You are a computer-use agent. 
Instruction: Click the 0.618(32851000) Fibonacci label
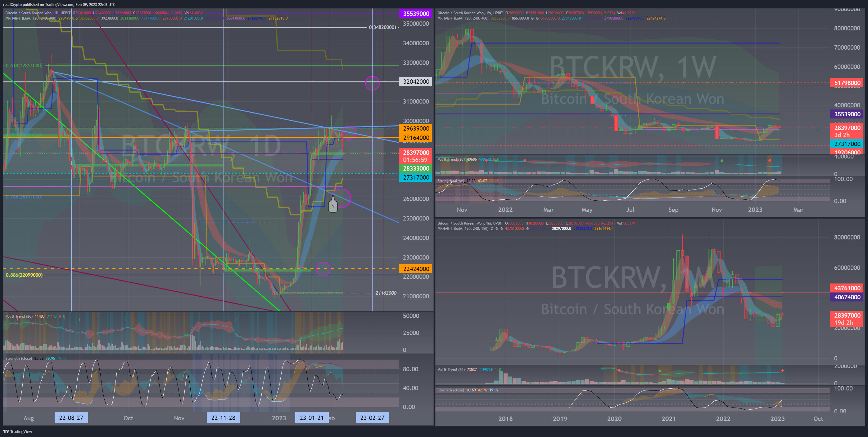[x=24, y=65]
